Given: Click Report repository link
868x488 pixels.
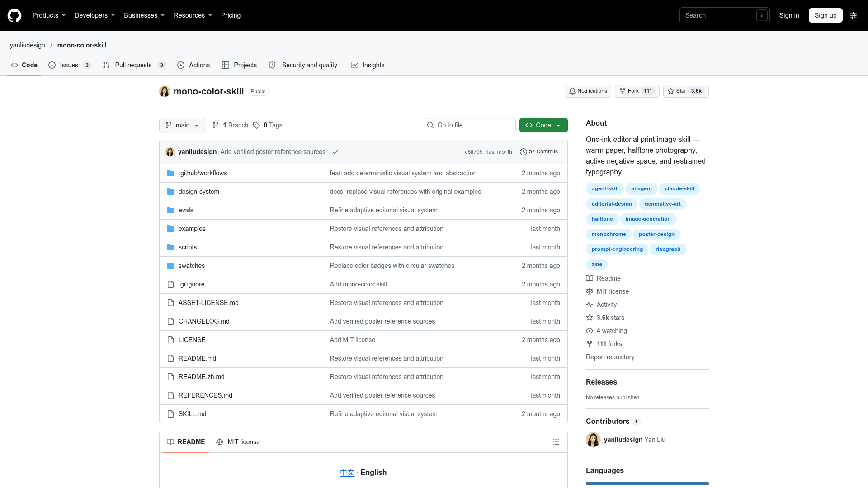Looking at the screenshot, I should click(x=610, y=357).
